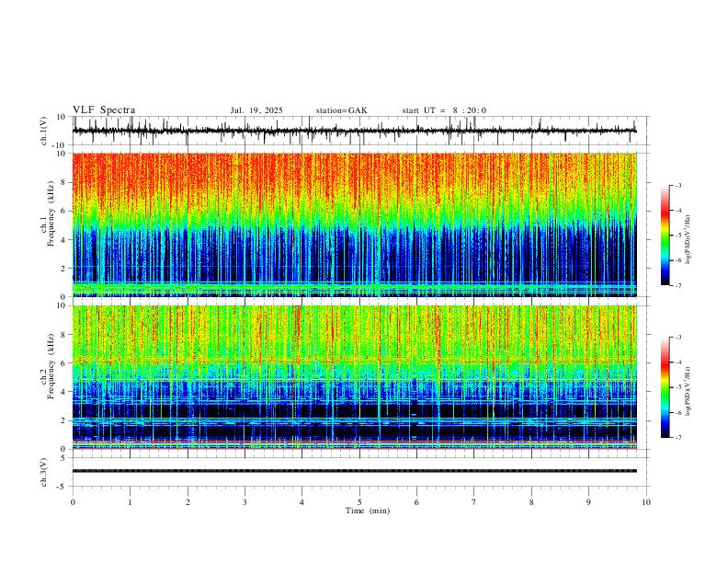Image resolution: width=728 pixels, height=563 pixels.
Task: Click the 'ch.3(V)' axis label
Action: [x=44, y=472]
